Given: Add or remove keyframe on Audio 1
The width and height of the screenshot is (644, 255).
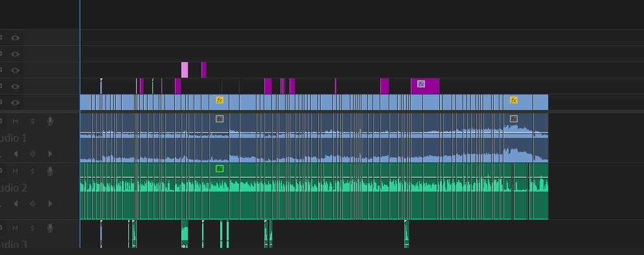Looking at the screenshot, I should click(x=32, y=154).
